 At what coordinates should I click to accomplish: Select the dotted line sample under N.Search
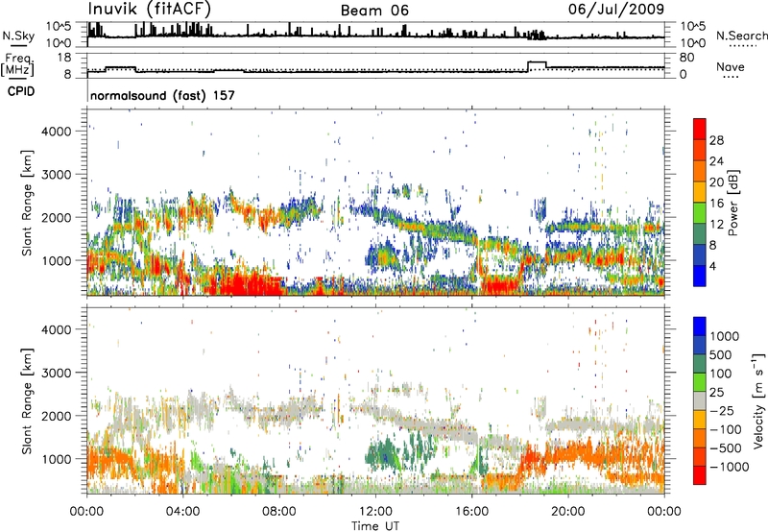coord(743,46)
